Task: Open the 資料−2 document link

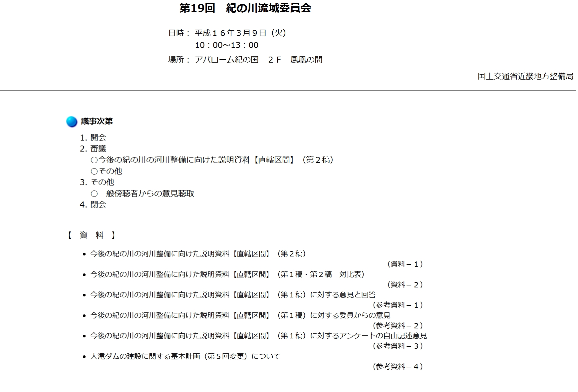Action: (405, 285)
